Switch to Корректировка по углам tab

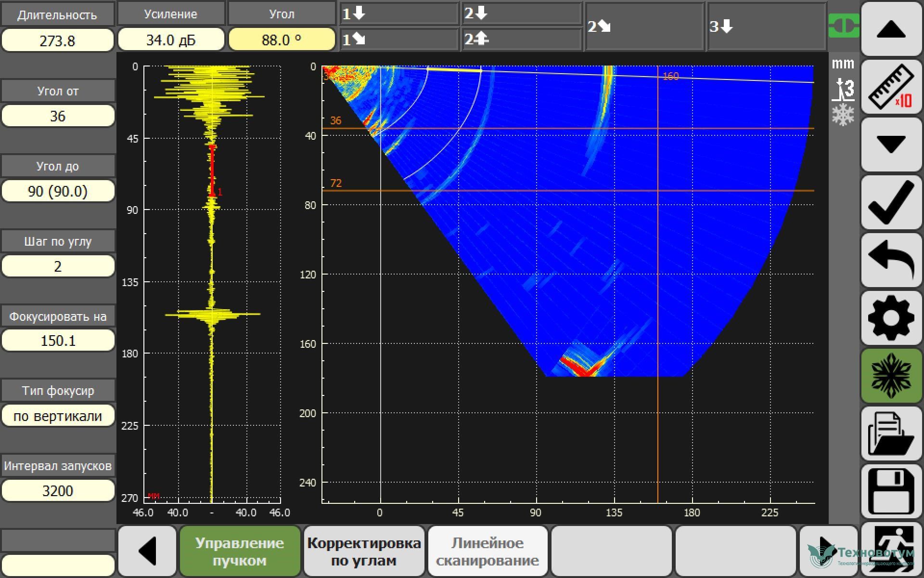(364, 552)
